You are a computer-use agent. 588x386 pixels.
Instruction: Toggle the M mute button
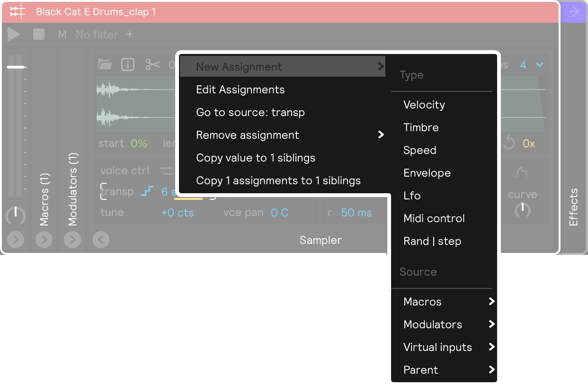pos(62,35)
